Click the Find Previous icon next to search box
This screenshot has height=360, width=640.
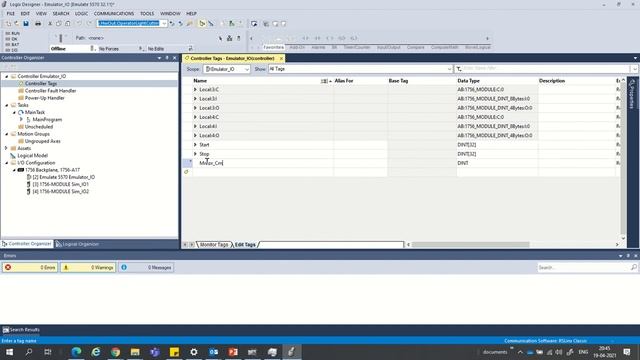(172, 24)
